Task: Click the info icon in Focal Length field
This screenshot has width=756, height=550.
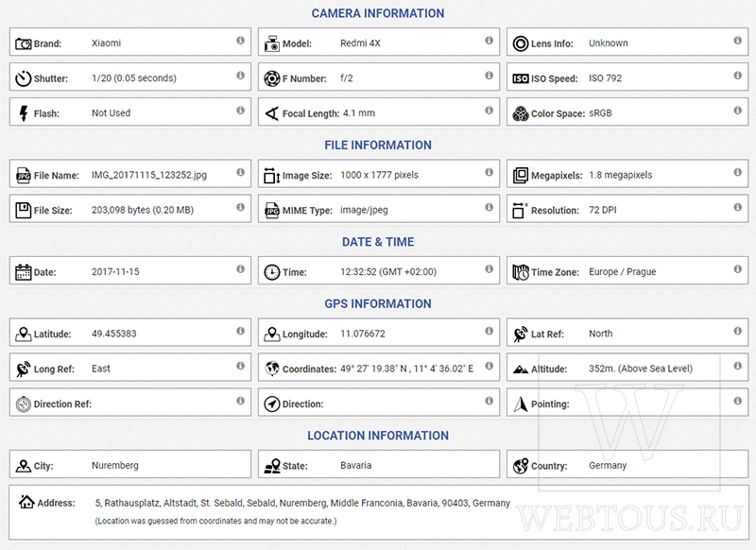Action: [x=489, y=111]
